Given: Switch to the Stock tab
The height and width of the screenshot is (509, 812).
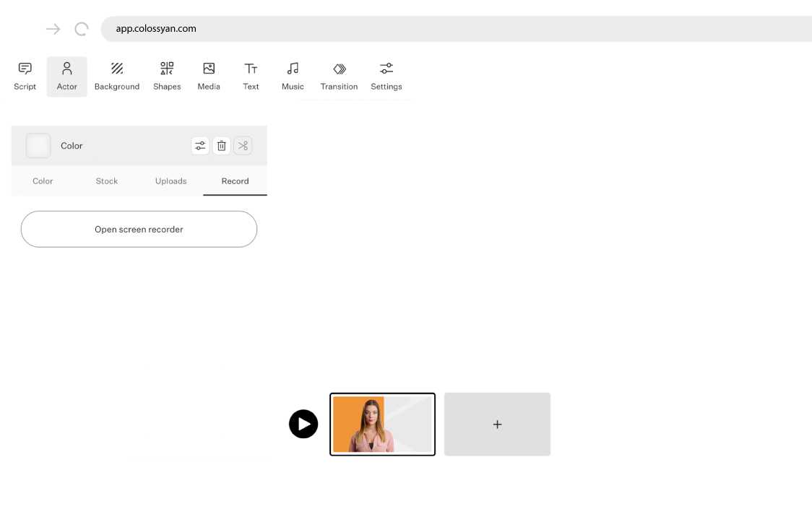Looking at the screenshot, I should [106, 181].
